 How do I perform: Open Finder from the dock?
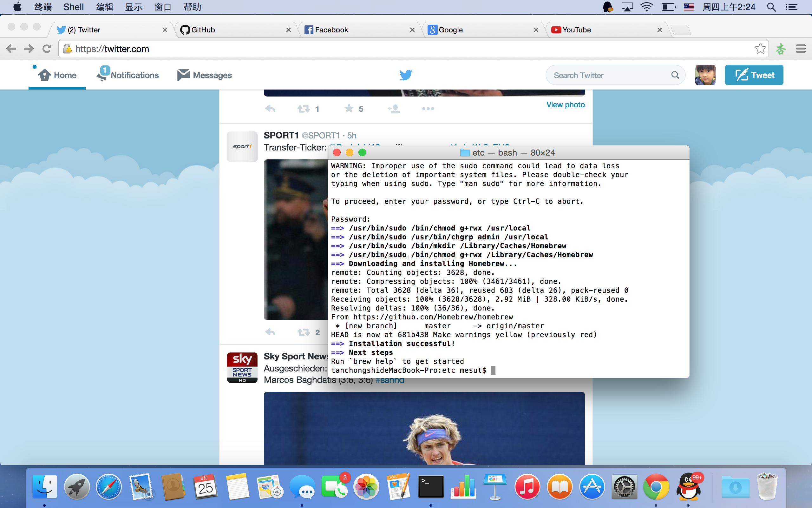[x=44, y=486]
